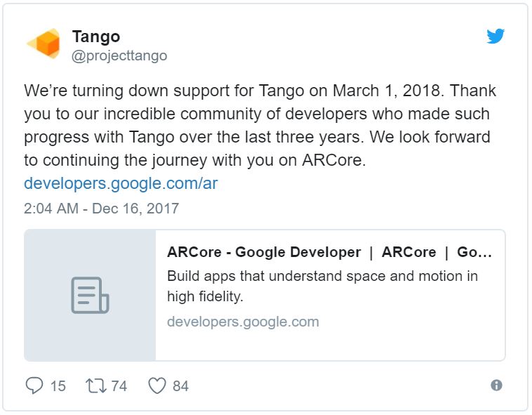Image resolution: width=532 pixels, height=415 pixels.
Task: Click the gray link preview thumbnail
Action: (x=90, y=295)
